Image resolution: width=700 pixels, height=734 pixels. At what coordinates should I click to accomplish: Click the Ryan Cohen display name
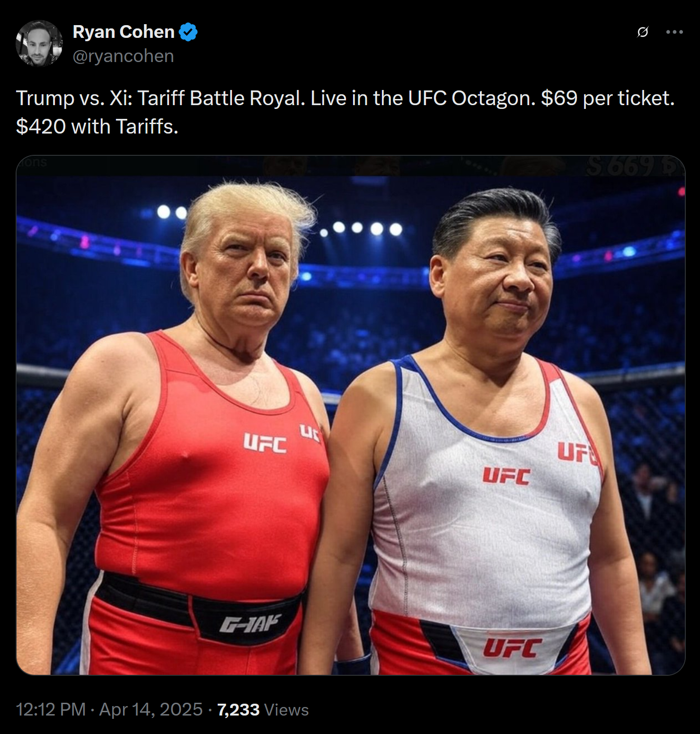click(x=124, y=32)
